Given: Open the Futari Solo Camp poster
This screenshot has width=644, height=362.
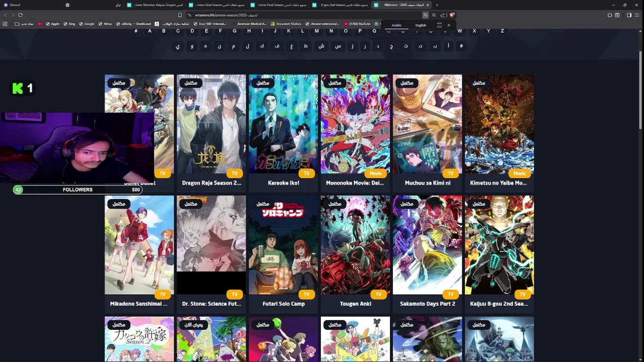Looking at the screenshot, I should click(x=283, y=245).
